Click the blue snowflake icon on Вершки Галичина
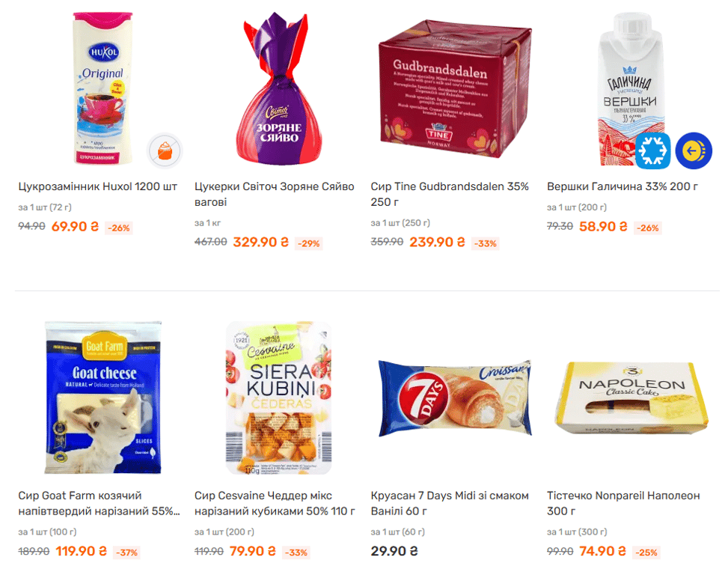 652,150
